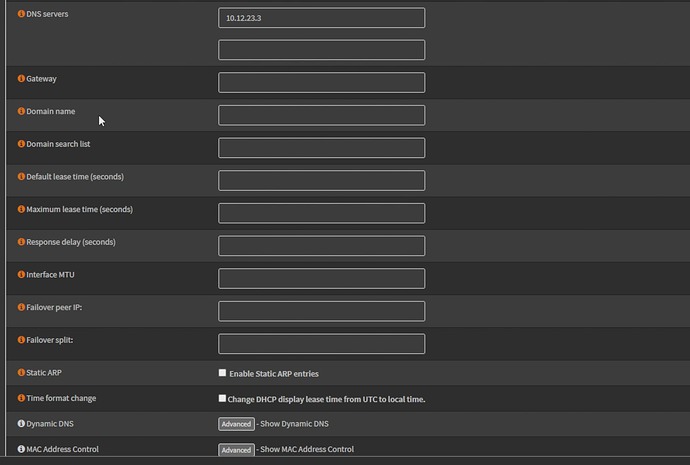Click the Failover split input field
This screenshot has height=465, width=690.
[321, 344]
